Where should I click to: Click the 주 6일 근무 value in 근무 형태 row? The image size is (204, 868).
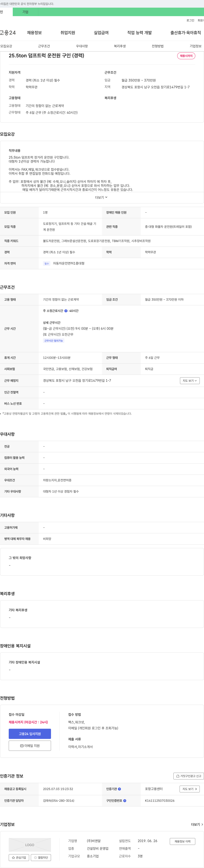coord(152,358)
